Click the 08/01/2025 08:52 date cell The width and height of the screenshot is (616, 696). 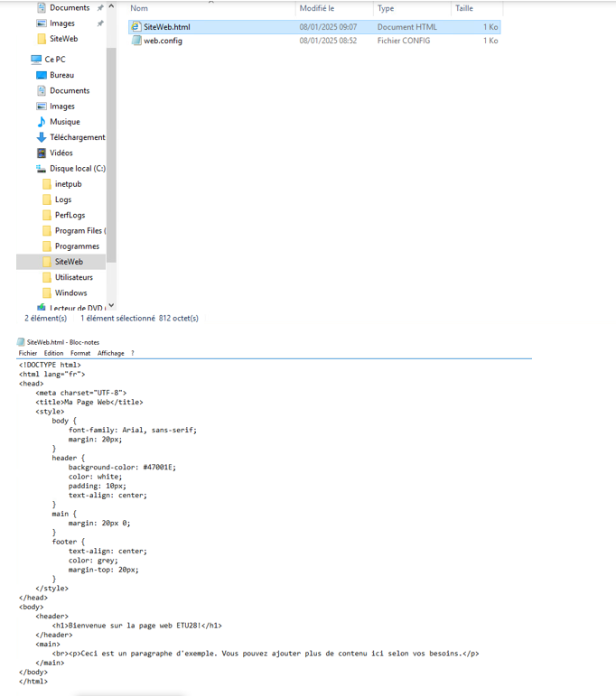[x=328, y=41]
